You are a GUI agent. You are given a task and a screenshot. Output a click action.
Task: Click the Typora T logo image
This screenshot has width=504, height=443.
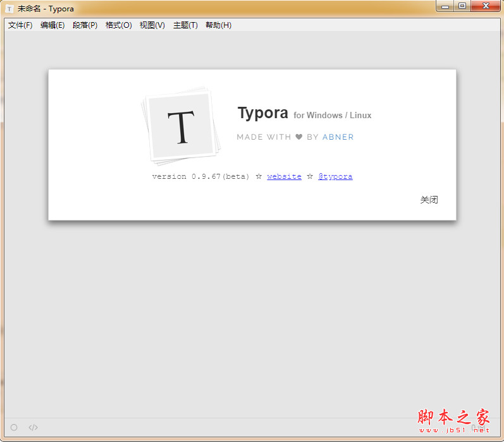(181, 126)
